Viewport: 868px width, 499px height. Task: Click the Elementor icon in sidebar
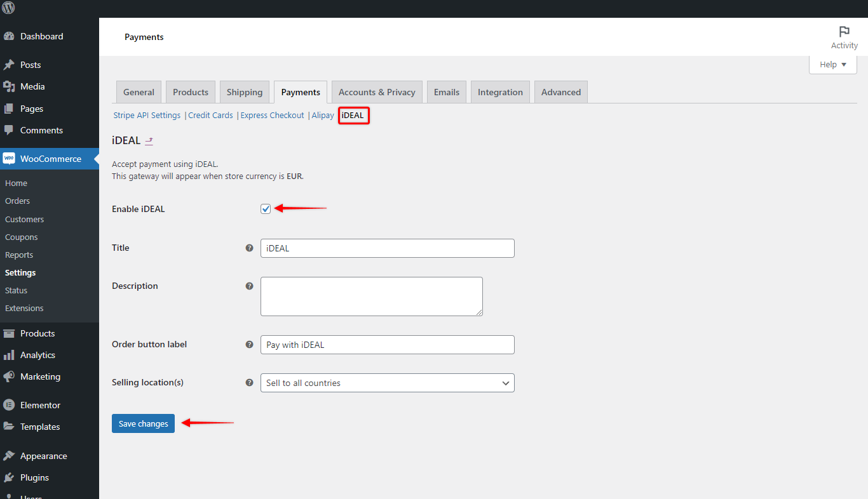9,405
